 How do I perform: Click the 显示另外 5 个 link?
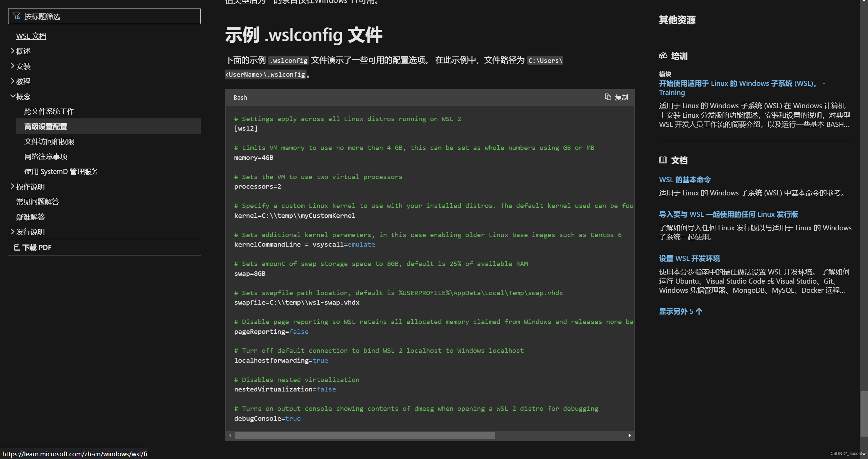(680, 311)
